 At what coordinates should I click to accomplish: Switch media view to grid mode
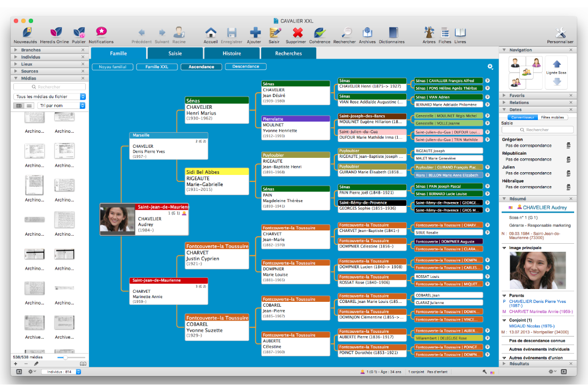19,106
